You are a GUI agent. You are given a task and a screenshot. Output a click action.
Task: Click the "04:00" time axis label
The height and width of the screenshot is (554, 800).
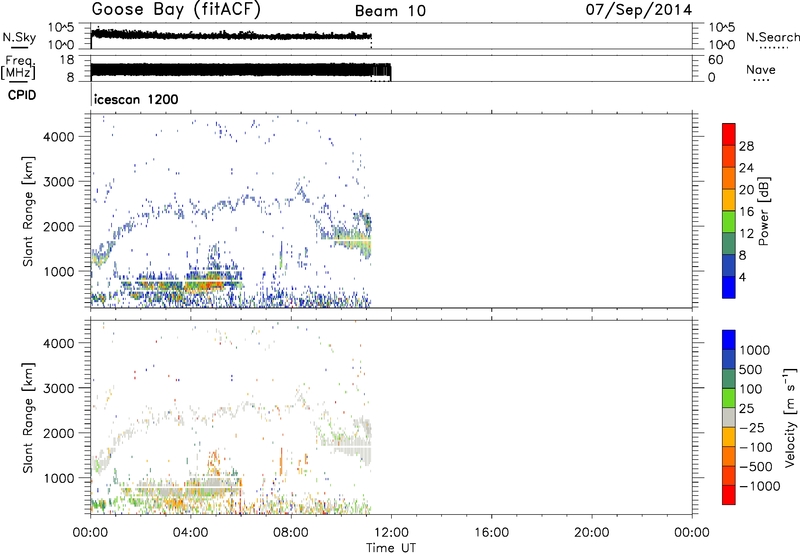[190, 533]
